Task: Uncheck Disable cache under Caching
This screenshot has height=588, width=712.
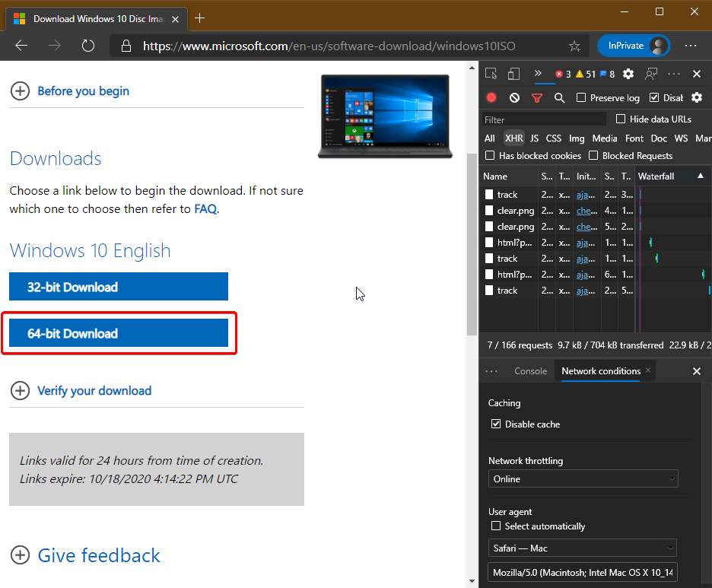Action: pyautogui.click(x=496, y=424)
